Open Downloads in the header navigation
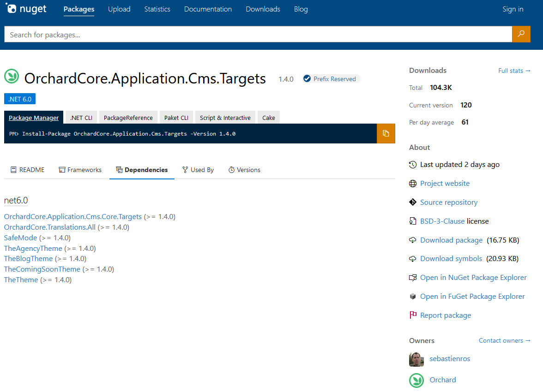Screen dimensions: 543x392 [x=263, y=9]
